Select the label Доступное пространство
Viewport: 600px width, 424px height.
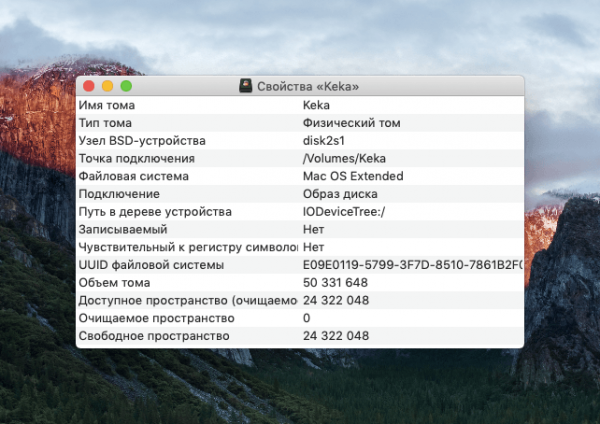coord(188,300)
